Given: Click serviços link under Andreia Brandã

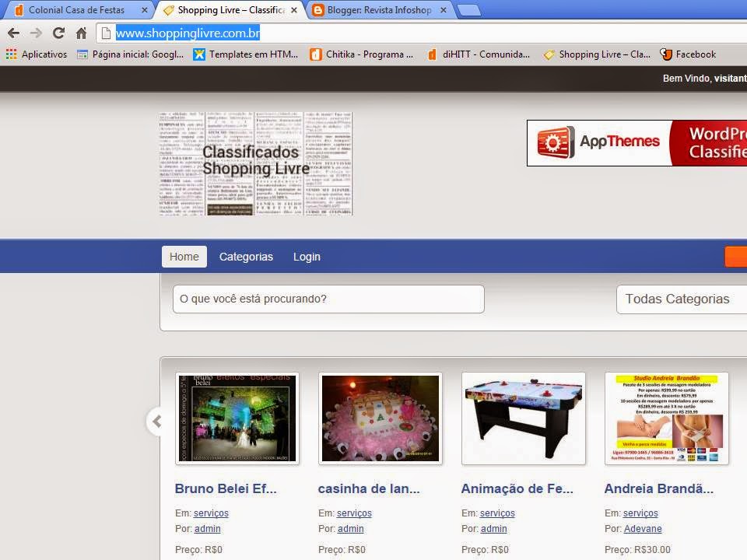Looking at the screenshot, I should point(640,513).
